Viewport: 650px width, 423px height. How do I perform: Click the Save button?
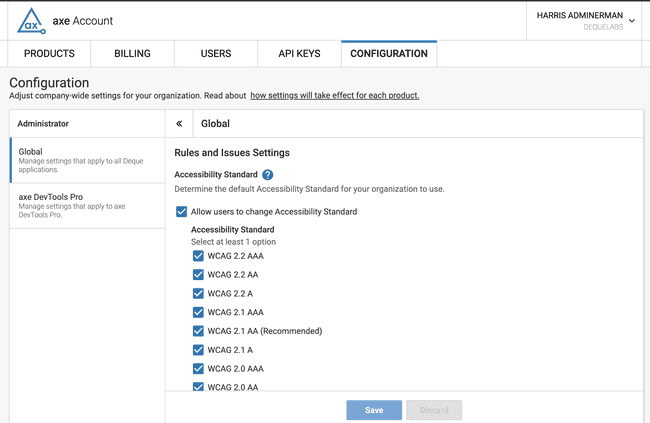(374, 410)
